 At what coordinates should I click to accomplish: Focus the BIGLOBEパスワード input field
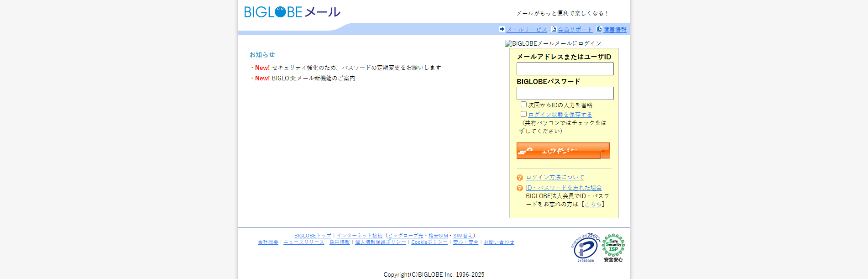coord(565,94)
